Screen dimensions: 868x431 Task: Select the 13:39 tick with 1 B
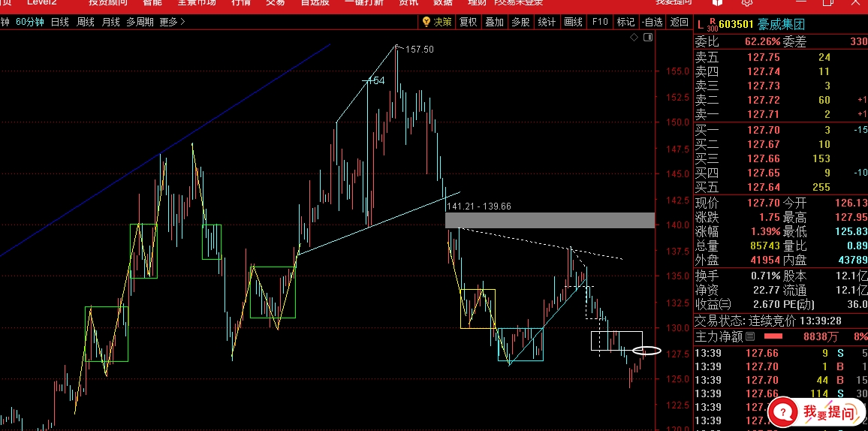tap(781, 366)
